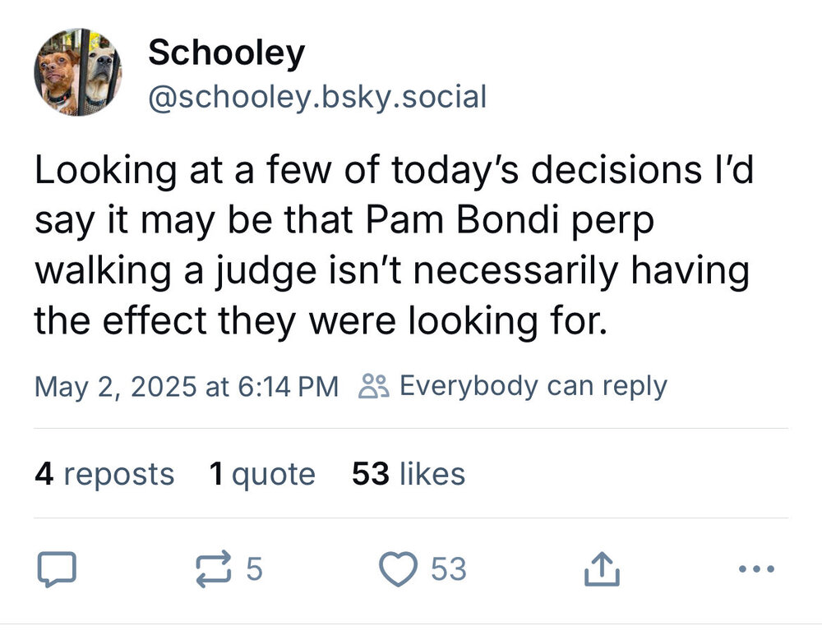Screen dimensions: 822x644
Task: Select the Everybody can reply label
Action: (x=533, y=385)
